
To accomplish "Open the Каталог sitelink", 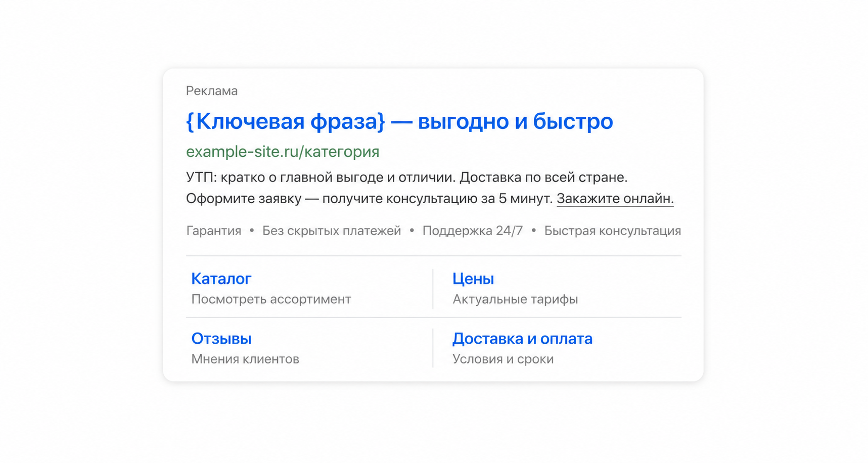I will click(221, 279).
